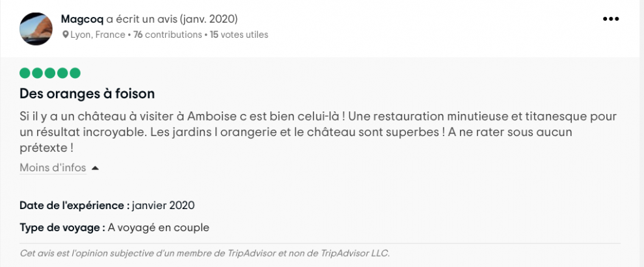Click the fifth green rating bubble
644x267 pixels.
point(75,73)
